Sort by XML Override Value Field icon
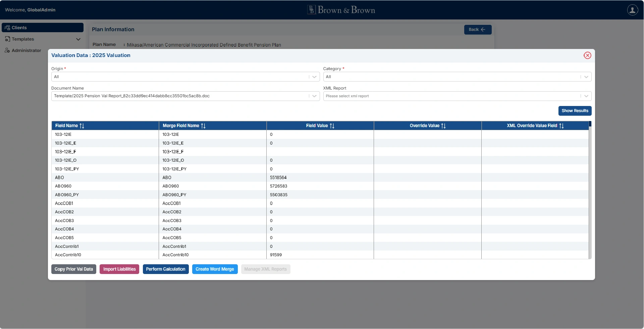Screen dimensions: 644x329 click(x=561, y=126)
